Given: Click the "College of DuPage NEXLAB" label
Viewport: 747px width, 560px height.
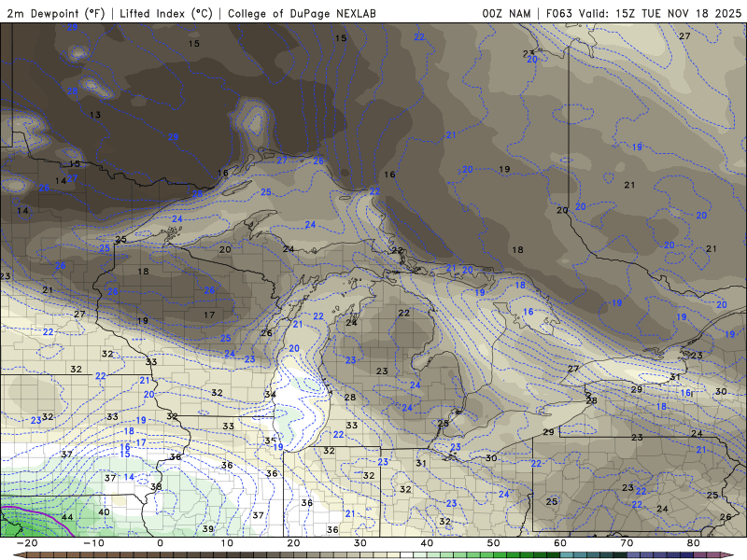Looking at the screenshot, I should click(302, 13).
